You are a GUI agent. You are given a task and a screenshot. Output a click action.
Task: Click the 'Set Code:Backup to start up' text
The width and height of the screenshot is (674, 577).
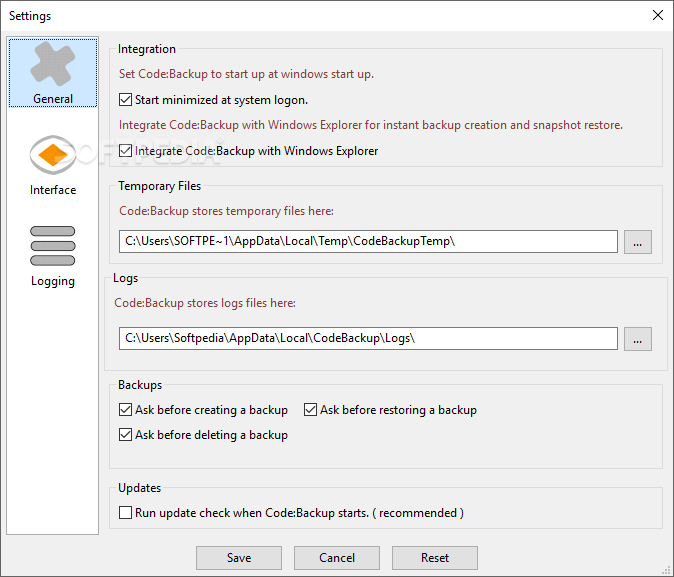[x=246, y=74]
